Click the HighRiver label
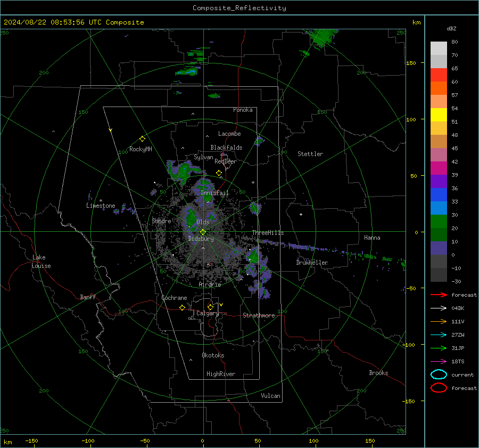 point(221,374)
